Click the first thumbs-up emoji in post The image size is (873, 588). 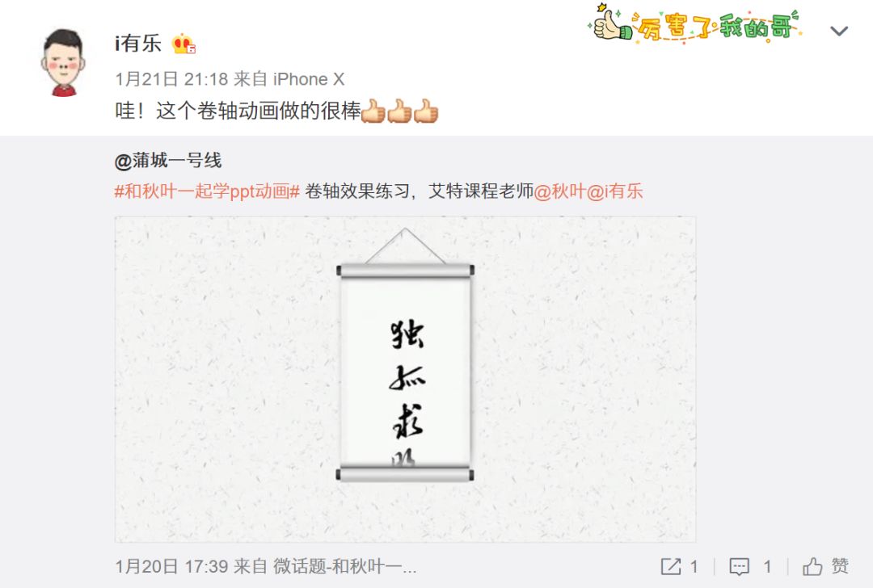pyautogui.click(x=373, y=111)
